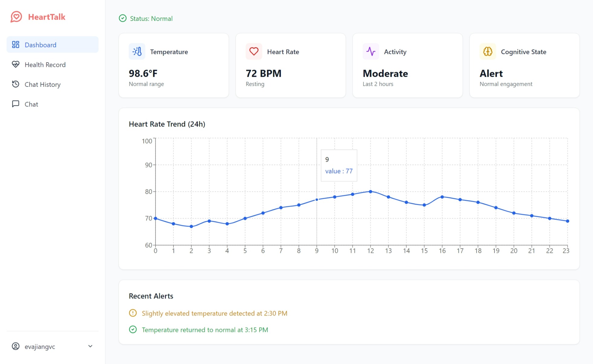Click the HeartTalk brand name link

[x=47, y=17]
